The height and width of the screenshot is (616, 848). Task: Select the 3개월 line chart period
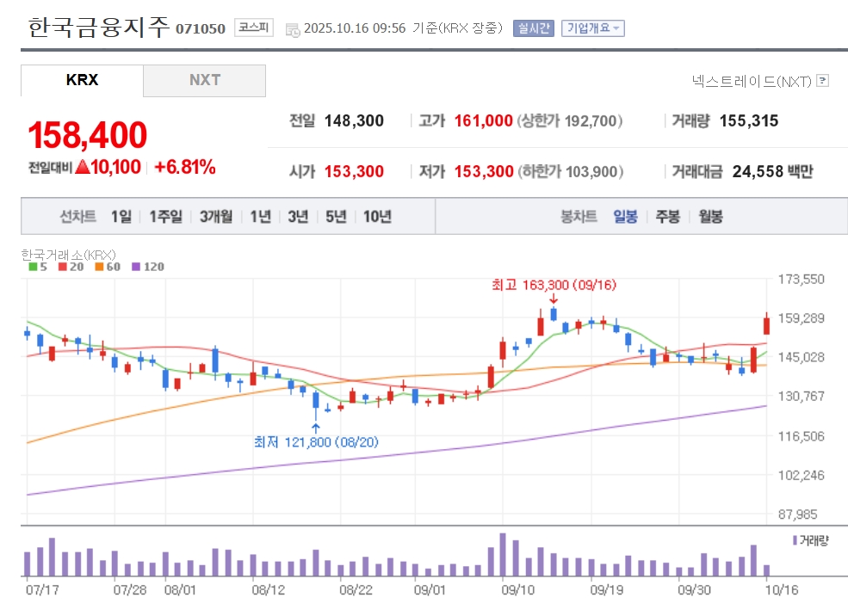coord(216,217)
